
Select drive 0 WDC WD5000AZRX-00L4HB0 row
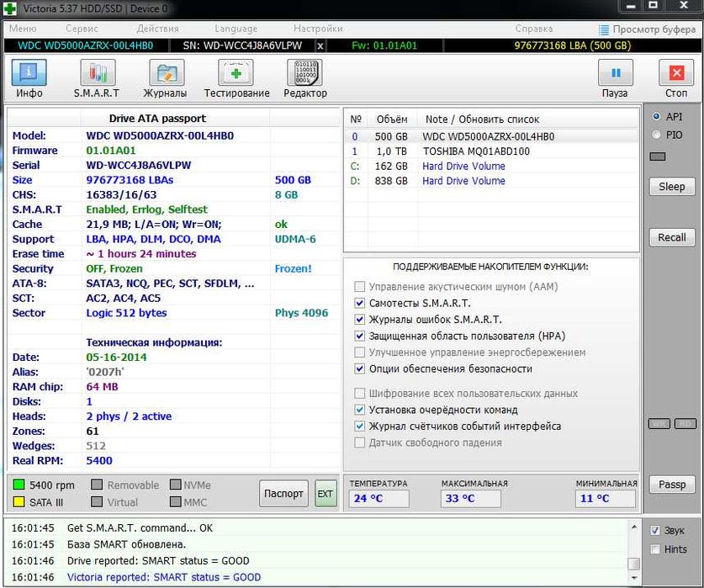[x=491, y=136]
